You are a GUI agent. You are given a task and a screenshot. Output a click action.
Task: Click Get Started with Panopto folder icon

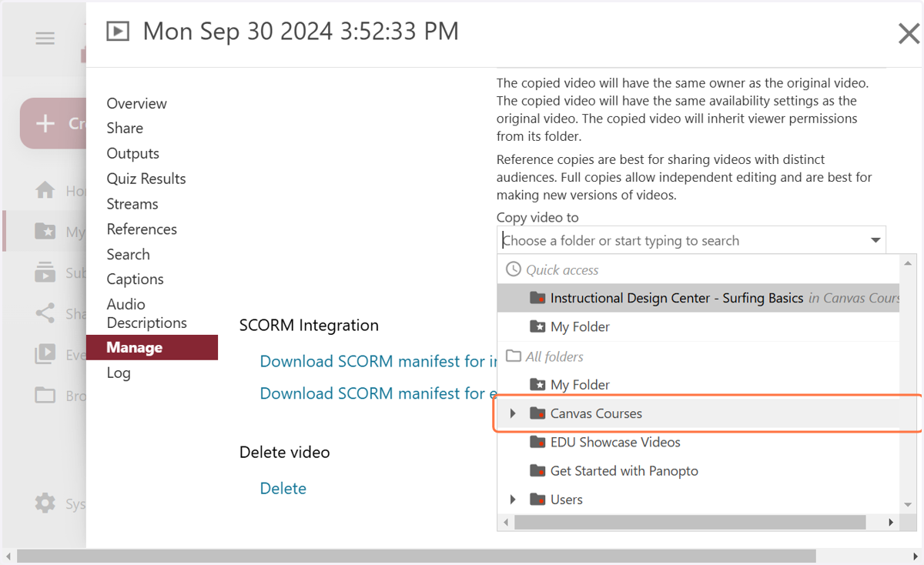click(x=537, y=471)
